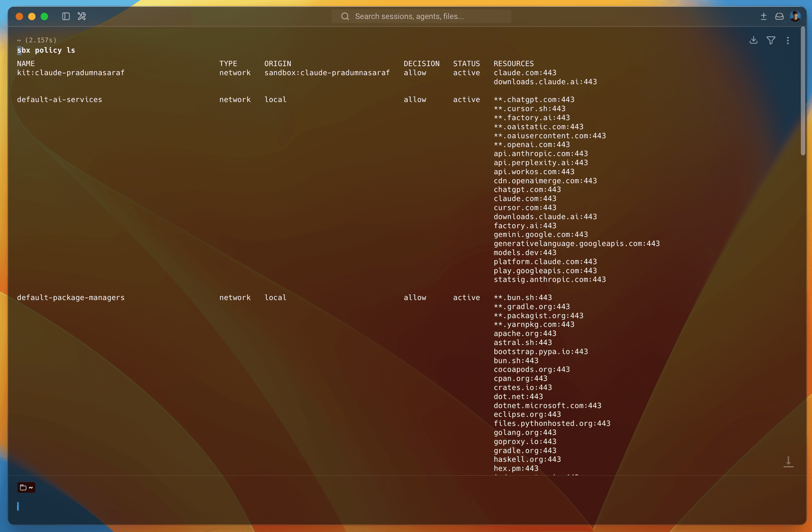This screenshot has height=532, width=812.
Task: Click 'goproxy.io:443' resource
Action: (525, 442)
